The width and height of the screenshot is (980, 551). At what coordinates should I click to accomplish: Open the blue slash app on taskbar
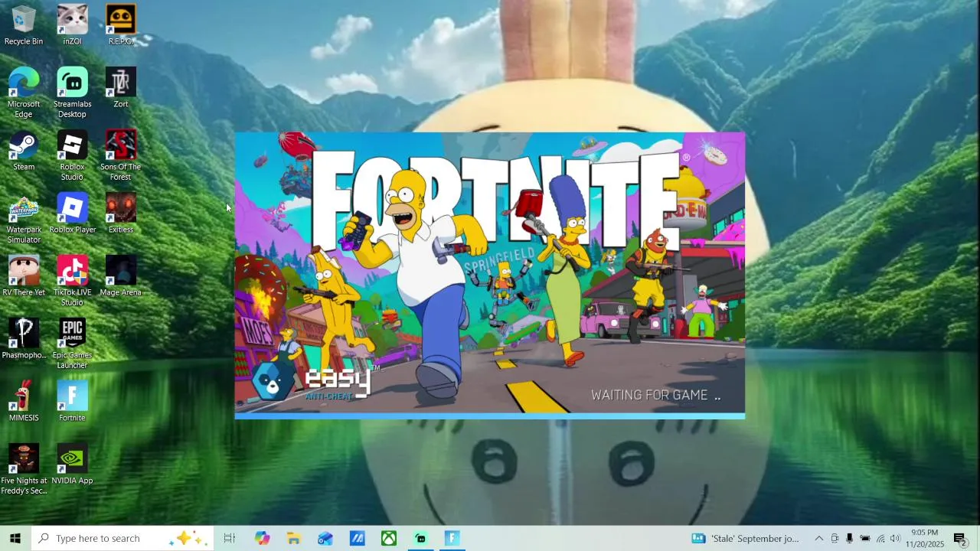click(358, 538)
